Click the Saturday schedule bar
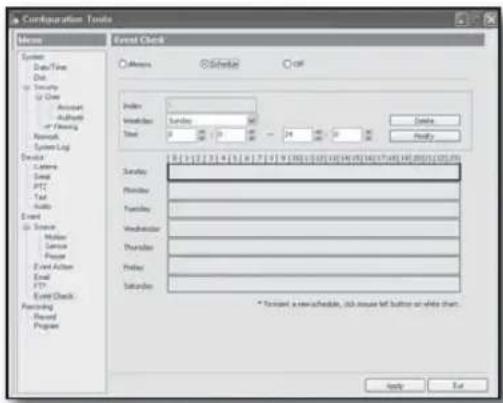Screen dimensions: 503x403 314,285
